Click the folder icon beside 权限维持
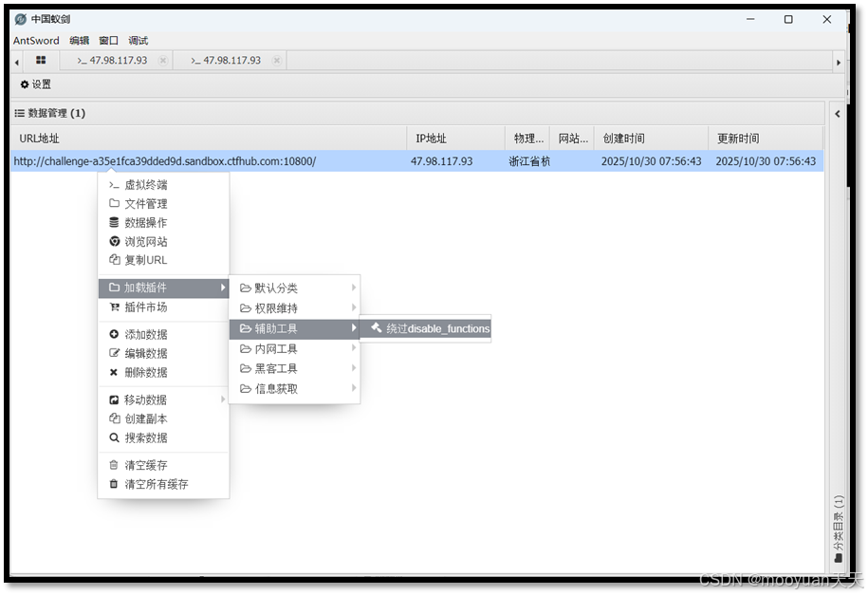Viewport: 868px width, 595px height. pos(246,308)
